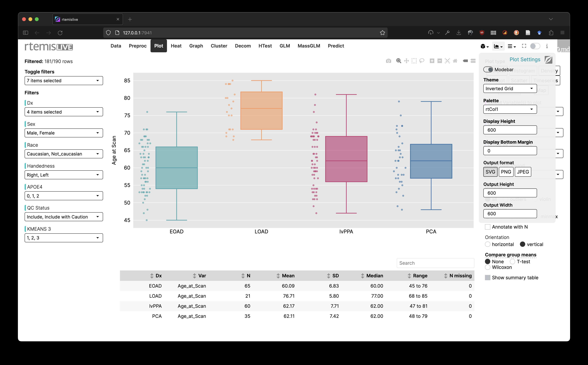
Task: Open the Theme dropdown showing Inverted Grid
Action: (510, 89)
